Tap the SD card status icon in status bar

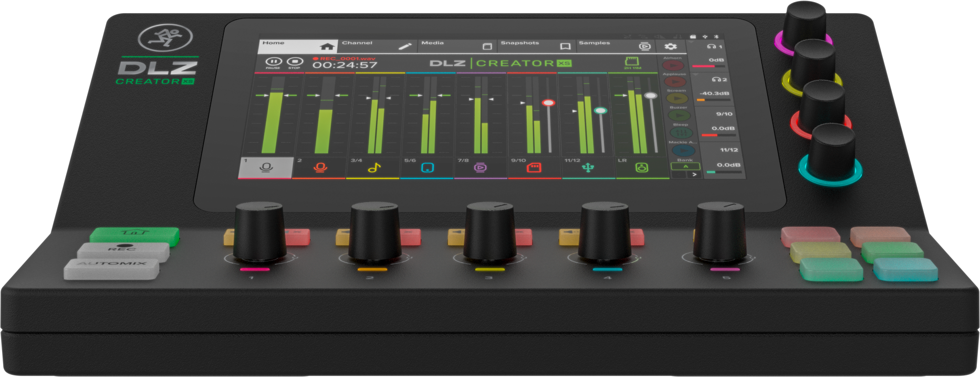[x=693, y=37]
